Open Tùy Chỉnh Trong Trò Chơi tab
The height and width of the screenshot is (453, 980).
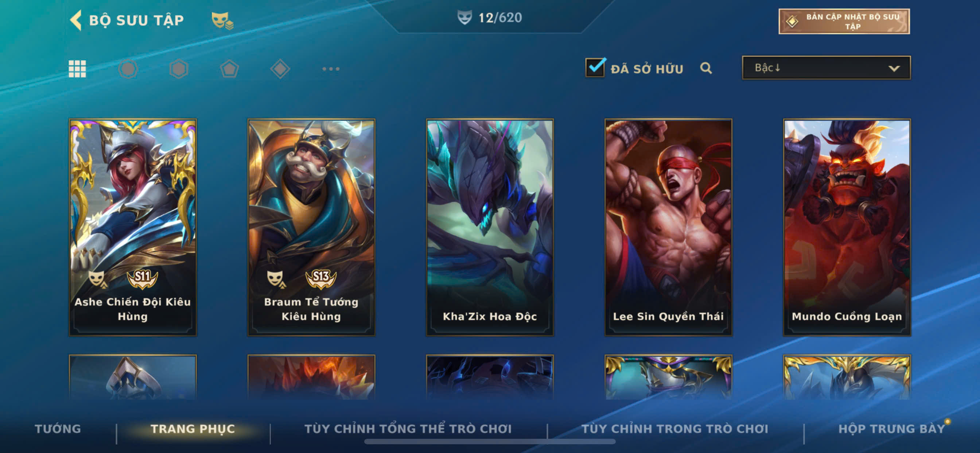pyautogui.click(x=674, y=429)
